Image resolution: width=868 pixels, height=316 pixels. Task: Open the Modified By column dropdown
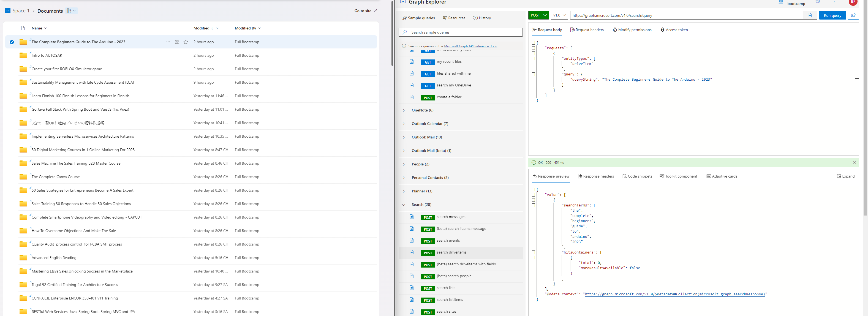(248, 28)
